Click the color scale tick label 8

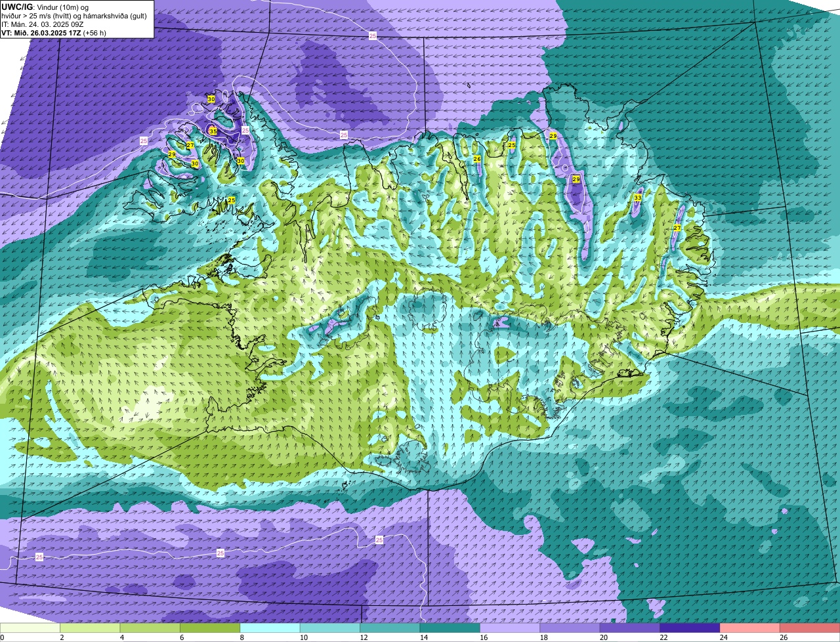(241, 637)
